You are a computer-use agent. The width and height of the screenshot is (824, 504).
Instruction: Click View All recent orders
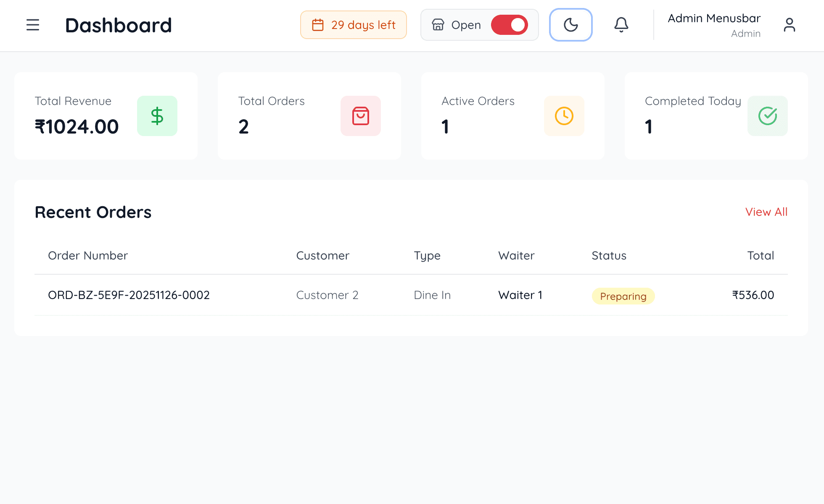[x=766, y=212]
